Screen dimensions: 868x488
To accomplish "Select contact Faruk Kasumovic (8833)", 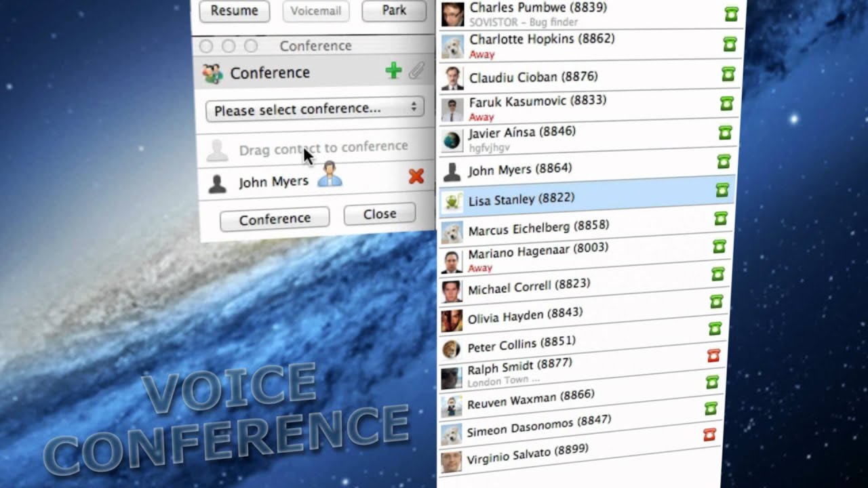I will click(x=587, y=107).
